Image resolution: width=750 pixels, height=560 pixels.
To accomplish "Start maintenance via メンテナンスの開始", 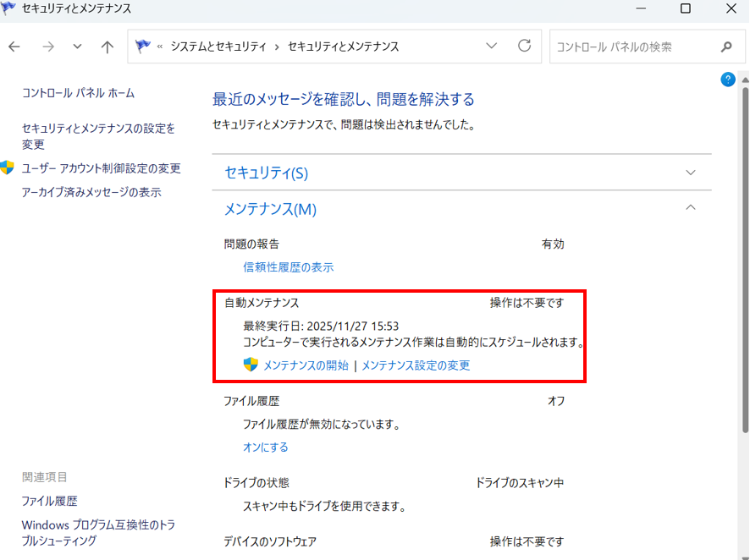I will pos(306,365).
